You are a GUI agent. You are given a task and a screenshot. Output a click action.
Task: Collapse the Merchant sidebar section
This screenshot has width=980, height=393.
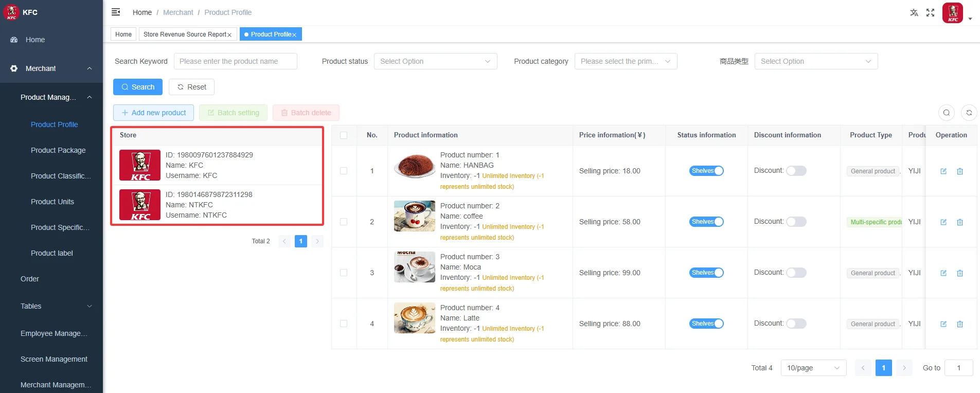(51, 68)
